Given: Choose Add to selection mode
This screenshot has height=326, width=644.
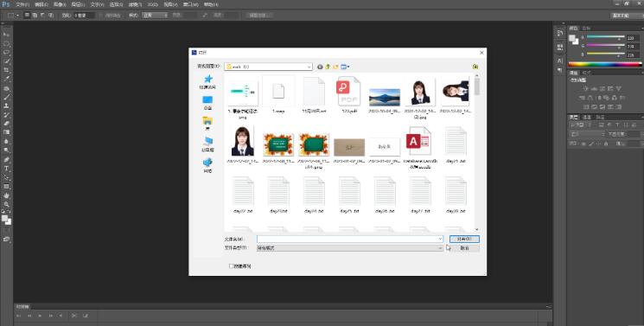Looking at the screenshot, I should click(35, 16).
